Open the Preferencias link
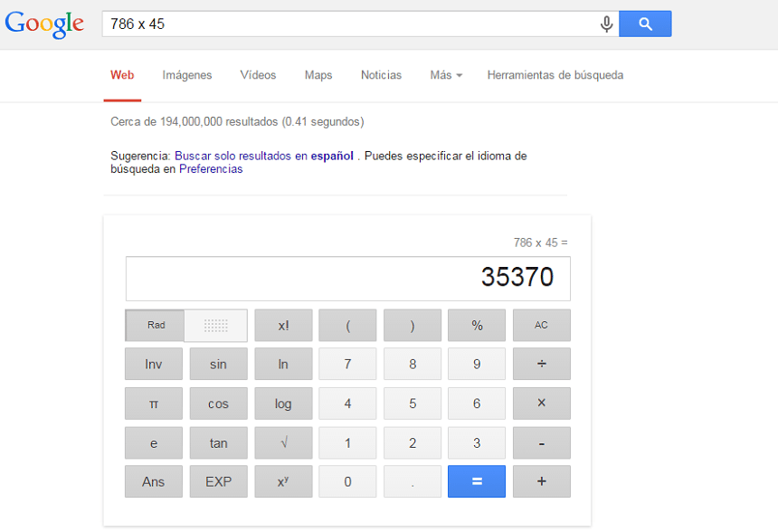778x532 pixels. (211, 169)
